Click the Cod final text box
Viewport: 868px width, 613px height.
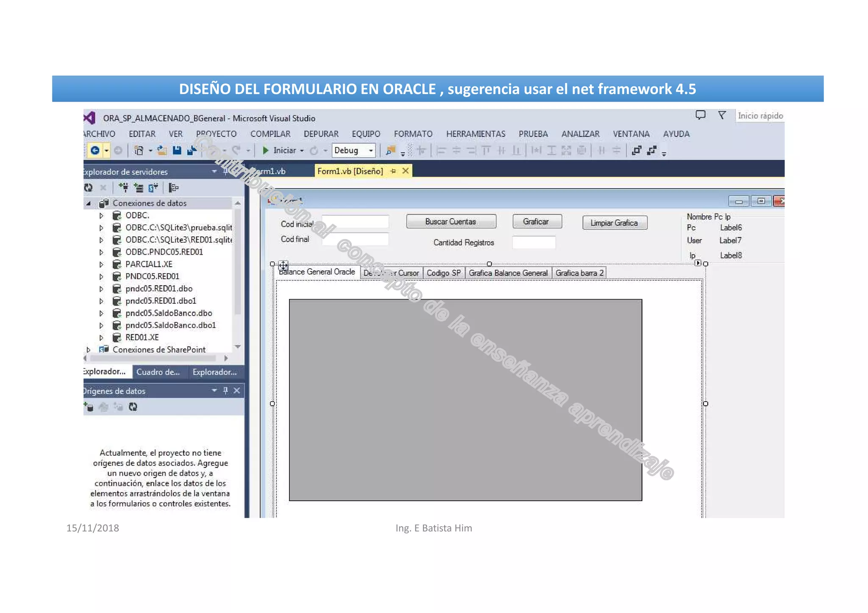355,239
